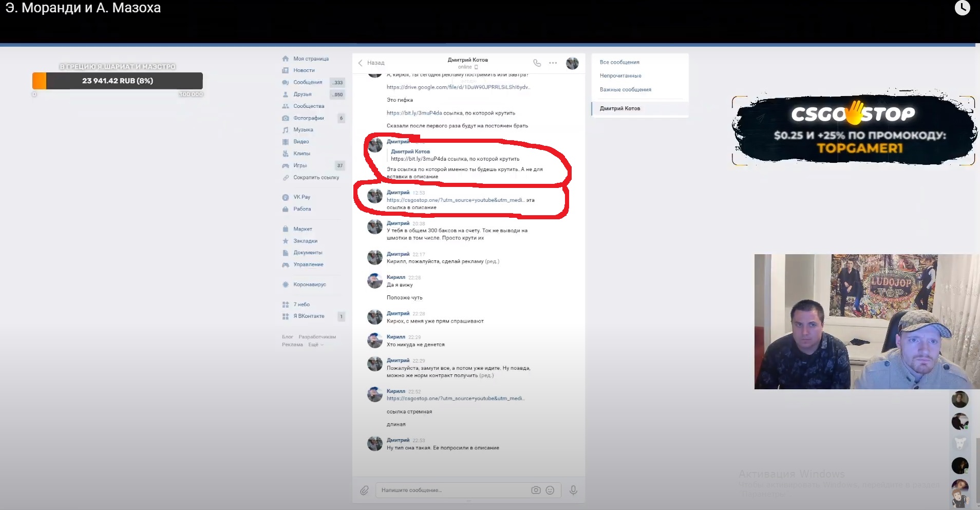Open Игры gamepad icon
The width and height of the screenshot is (980, 510).
[x=286, y=165]
